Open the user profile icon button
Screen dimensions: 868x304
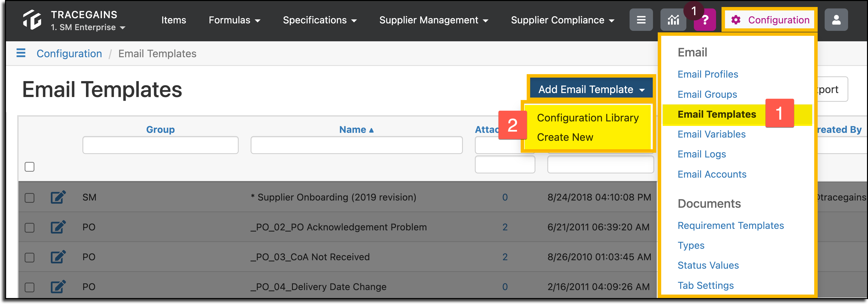[836, 20]
